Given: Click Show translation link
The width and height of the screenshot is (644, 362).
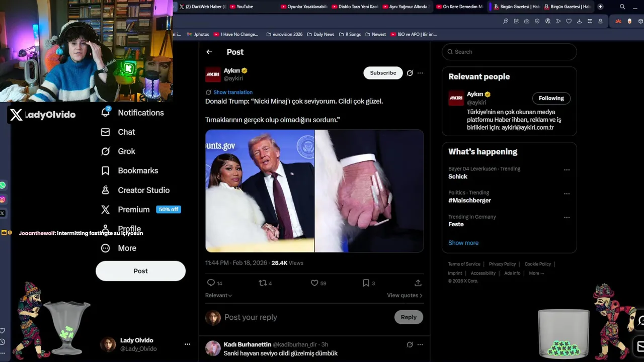Looking at the screenshot, I should pyautogui.click(x=233, y=93).
